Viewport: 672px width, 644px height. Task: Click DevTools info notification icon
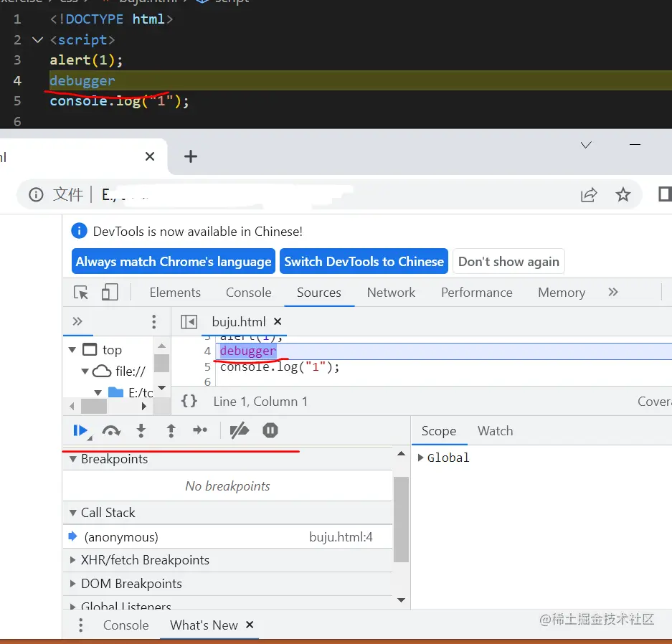click(x=80, y=231)
